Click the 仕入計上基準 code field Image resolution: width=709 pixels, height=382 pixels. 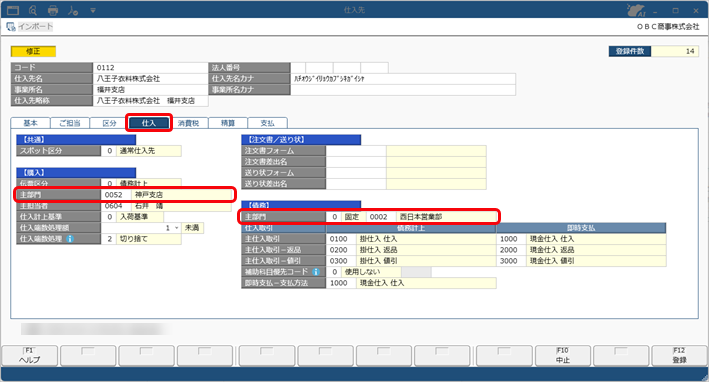[x=108, y=217]
